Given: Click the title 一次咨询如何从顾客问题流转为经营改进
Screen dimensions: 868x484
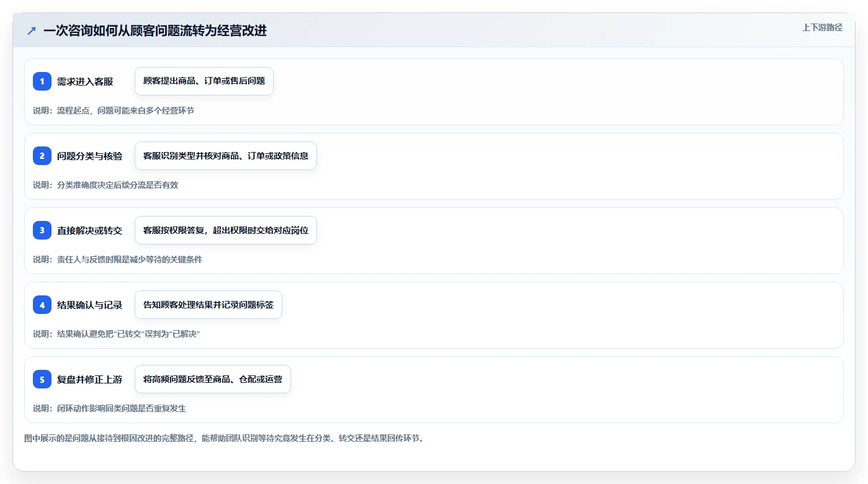Looking at the screenshot, I should click(155, 30).
